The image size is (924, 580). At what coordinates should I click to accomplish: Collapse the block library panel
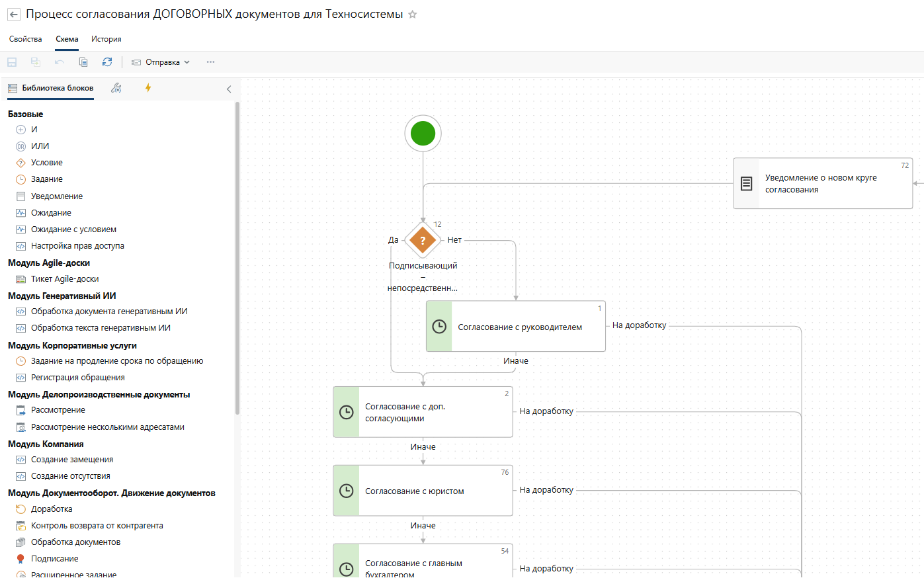229,89
